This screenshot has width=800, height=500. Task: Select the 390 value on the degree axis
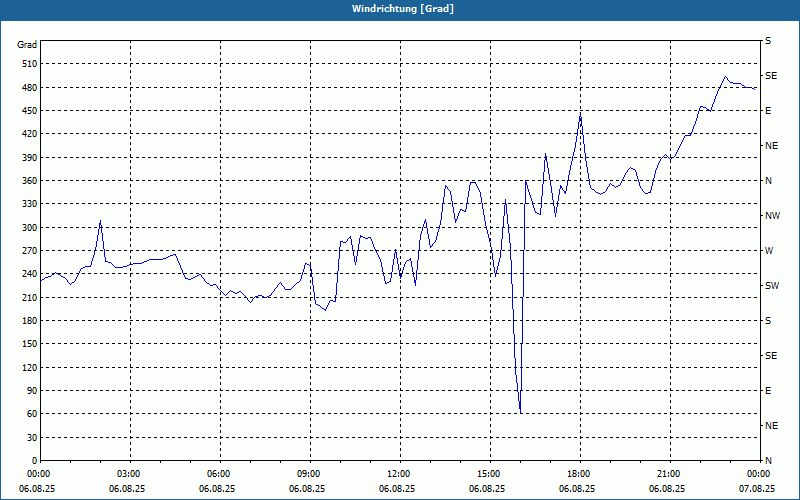coord(30,157)
